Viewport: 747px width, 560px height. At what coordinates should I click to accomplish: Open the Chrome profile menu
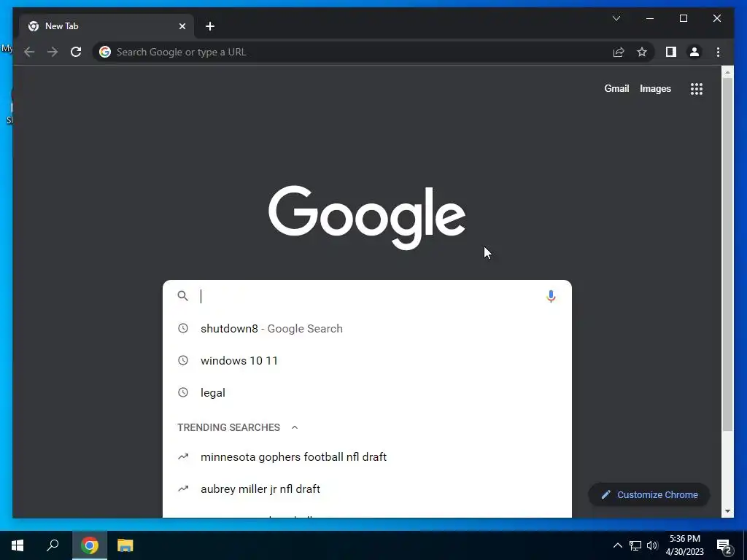coord(694,52)
